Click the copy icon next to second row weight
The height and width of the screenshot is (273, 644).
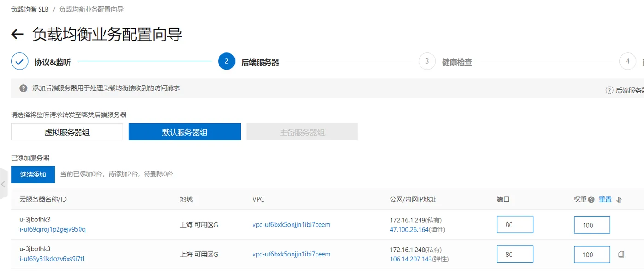point(621,254)
